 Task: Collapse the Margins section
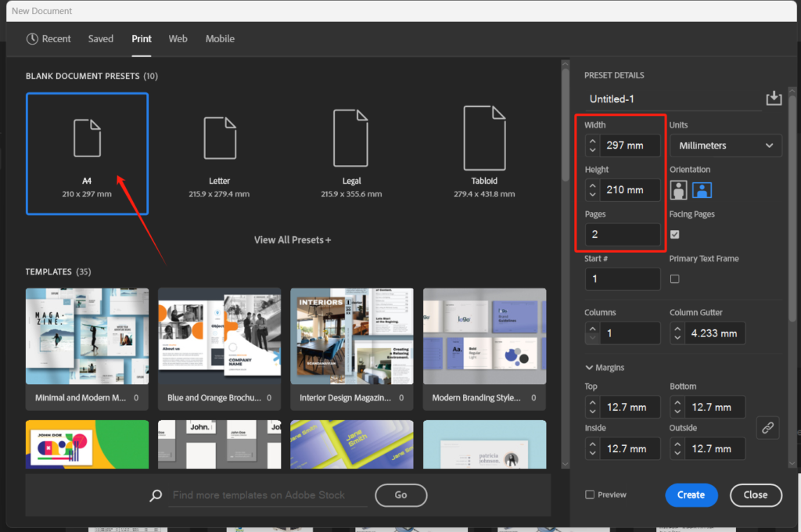[589, 368]
